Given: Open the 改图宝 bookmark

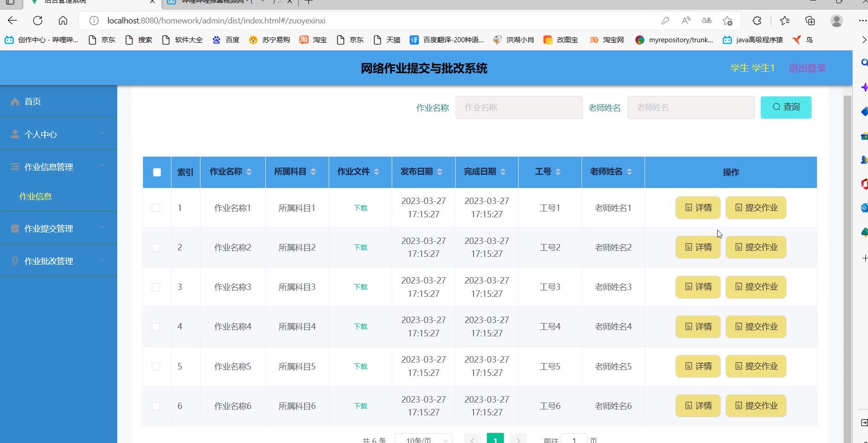Looking at the screenshot, I should click(560, 40).
